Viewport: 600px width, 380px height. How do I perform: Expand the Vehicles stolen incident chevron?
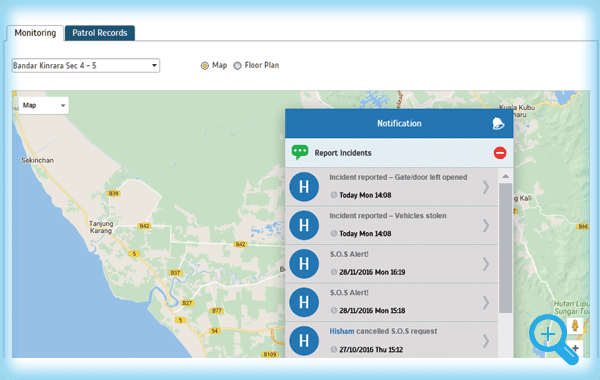(x=486, y=225)
